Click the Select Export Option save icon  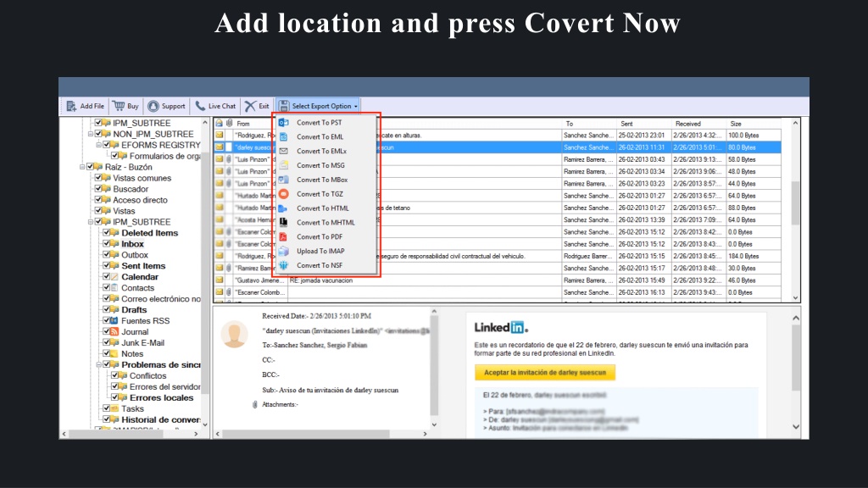click(284, 106)
